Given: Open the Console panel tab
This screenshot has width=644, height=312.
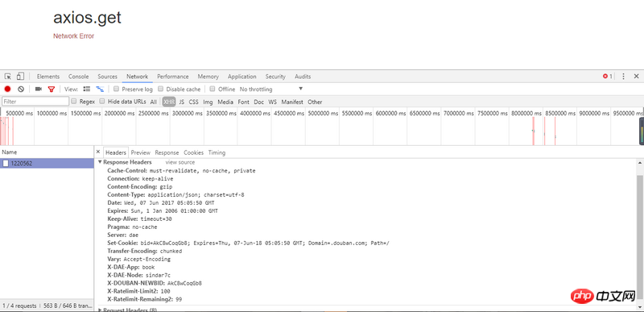Looking at the screenshot, I should tap(78, 77).
